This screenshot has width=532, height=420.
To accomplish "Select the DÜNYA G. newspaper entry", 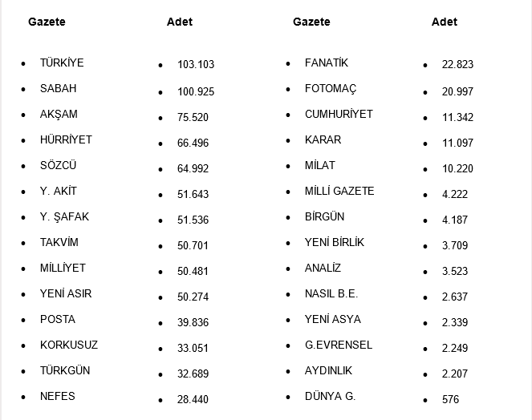I will pos(330,396).
